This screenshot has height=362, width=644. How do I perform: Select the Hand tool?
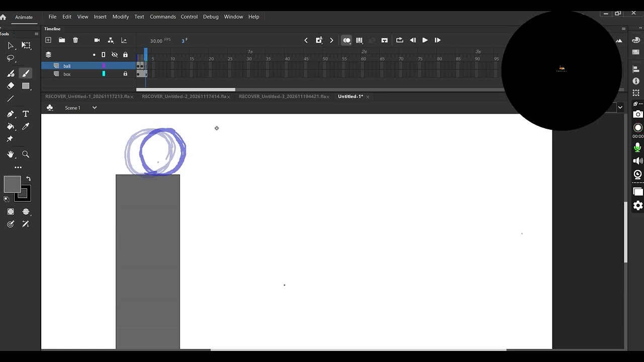tap(11, 154)
